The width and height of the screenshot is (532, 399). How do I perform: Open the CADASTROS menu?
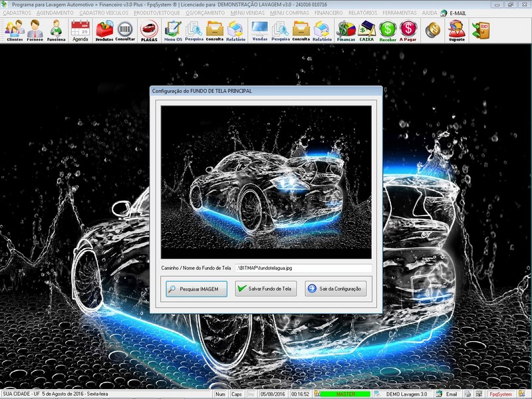[17, 13]
